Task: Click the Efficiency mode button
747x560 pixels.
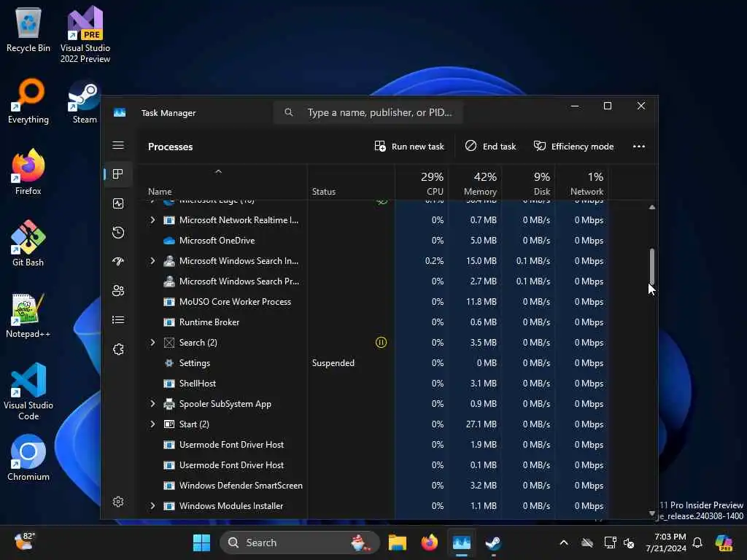Action: [573, 146]
